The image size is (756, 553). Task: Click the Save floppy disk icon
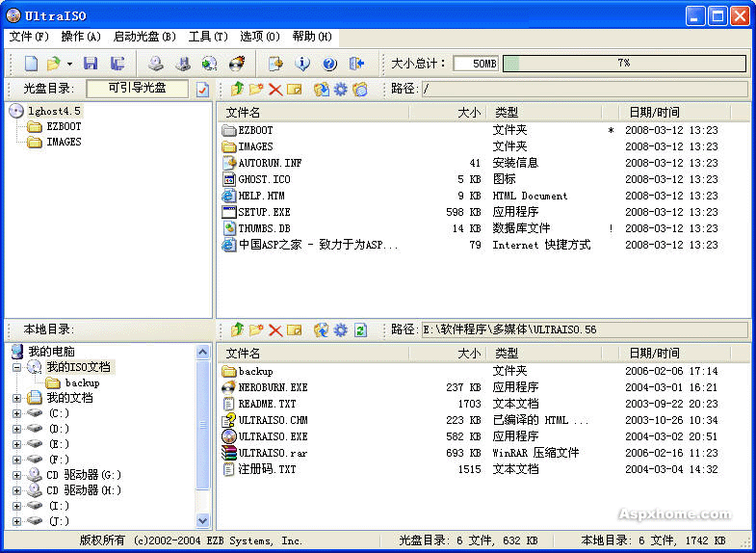91,64
